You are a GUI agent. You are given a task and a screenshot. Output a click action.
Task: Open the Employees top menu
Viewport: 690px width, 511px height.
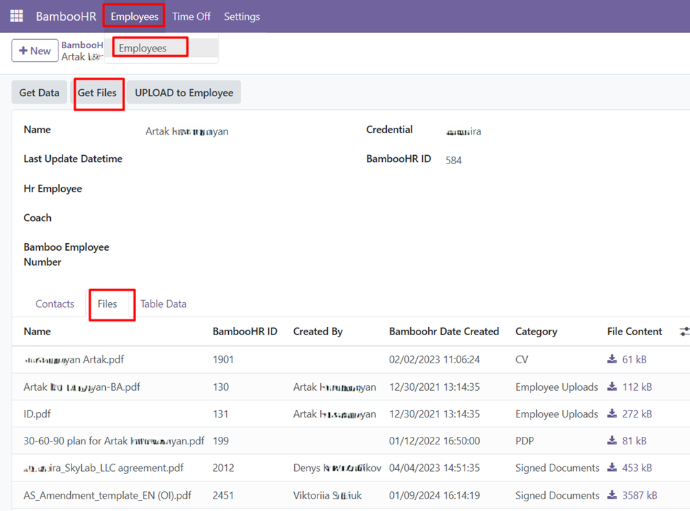134,17
